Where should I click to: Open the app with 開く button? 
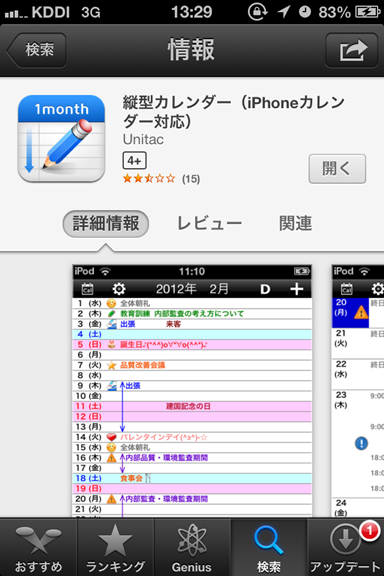337,169
